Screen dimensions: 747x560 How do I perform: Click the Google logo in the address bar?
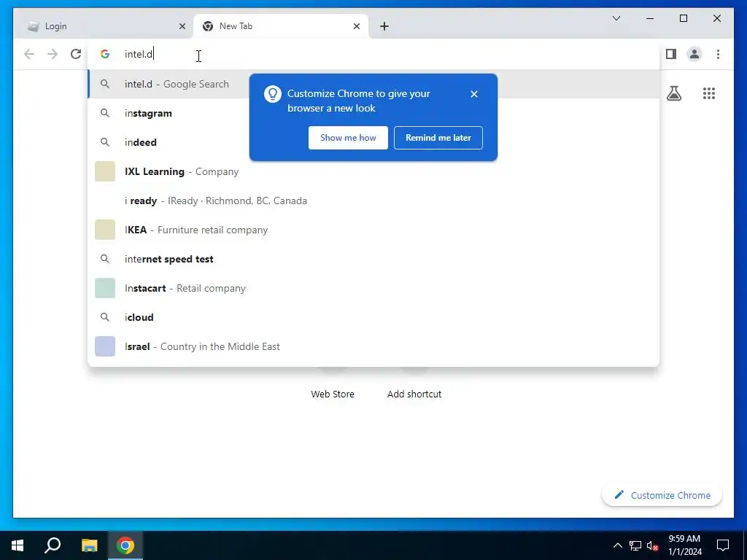[105, 54]
